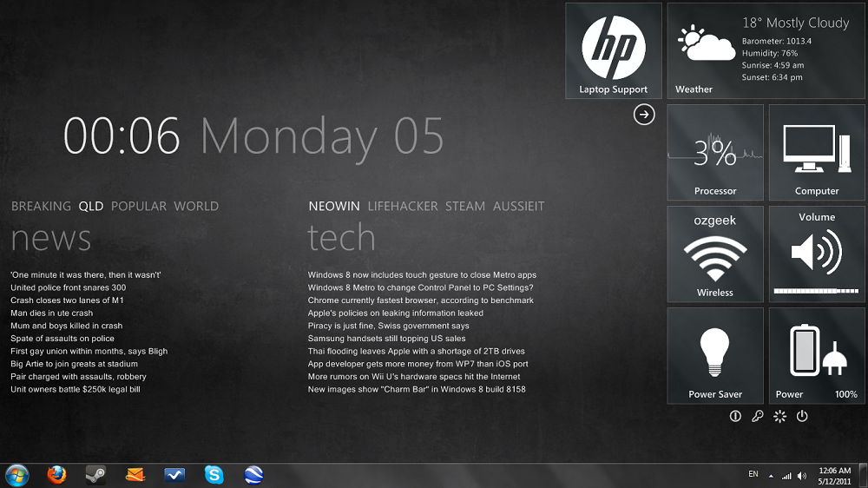The width and height of the screenshot is (868, 488).
Task: Open 'Man dies in ute crash' story
Action: [51, 313]
